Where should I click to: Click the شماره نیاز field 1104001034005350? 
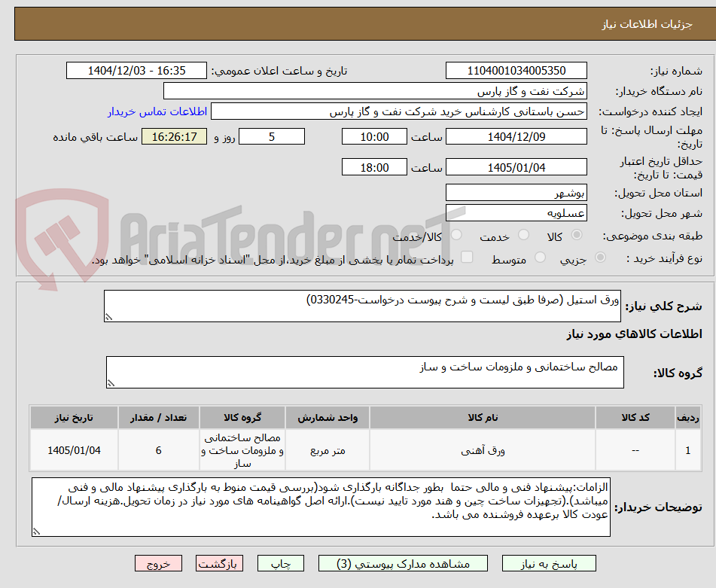pos(516,71)
